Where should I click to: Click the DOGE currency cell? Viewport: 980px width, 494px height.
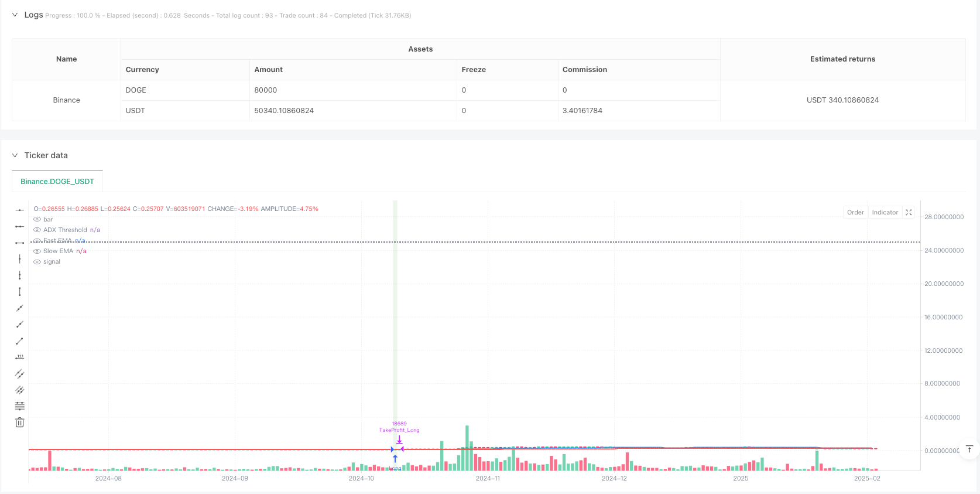tap(185, 90)
